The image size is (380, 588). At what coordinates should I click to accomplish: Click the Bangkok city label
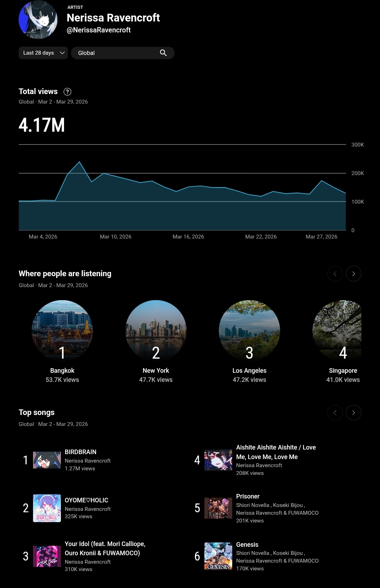62,371
